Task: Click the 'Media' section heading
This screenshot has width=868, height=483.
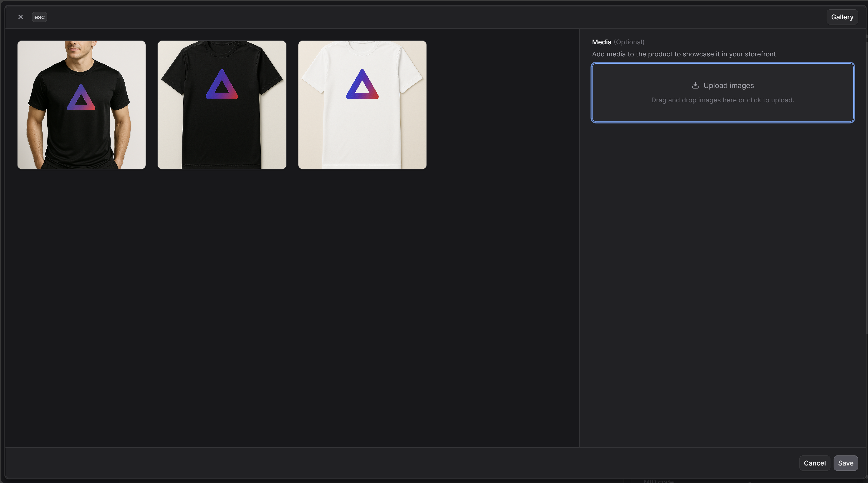Action: pyautogui.click(x=601, y=42)
